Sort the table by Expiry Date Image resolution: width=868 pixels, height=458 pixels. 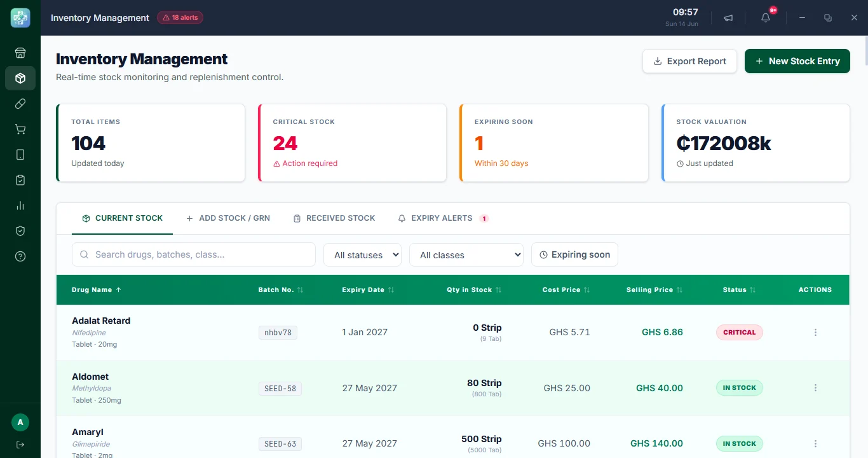[368, 289]
